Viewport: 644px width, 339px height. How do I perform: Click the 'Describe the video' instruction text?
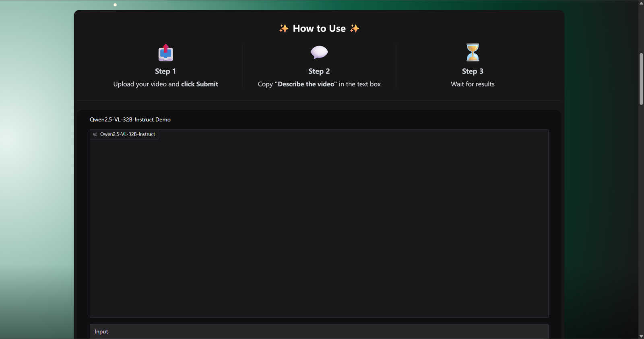(x=319, y=84)
